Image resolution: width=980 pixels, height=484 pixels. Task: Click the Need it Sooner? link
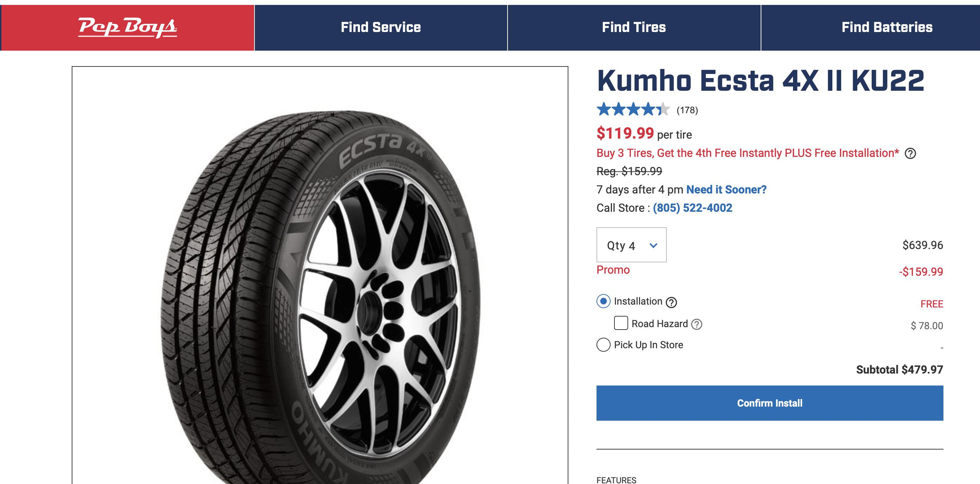pos(726,190)
